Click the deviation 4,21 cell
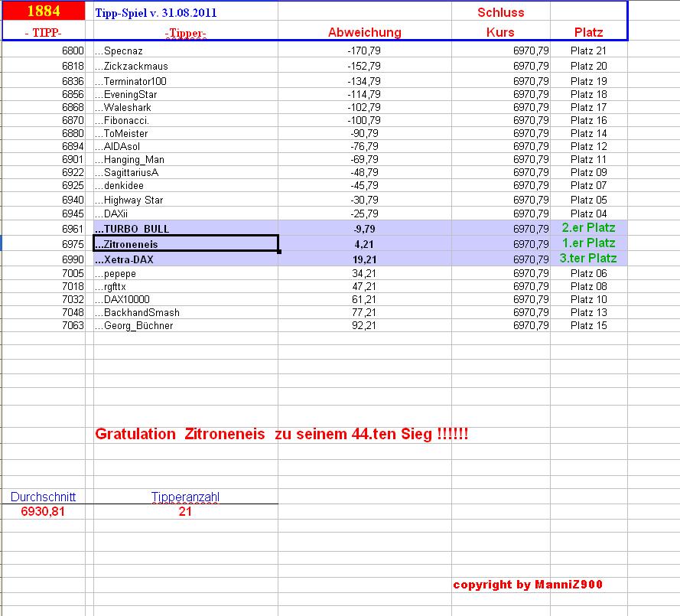 coord(364,244)
